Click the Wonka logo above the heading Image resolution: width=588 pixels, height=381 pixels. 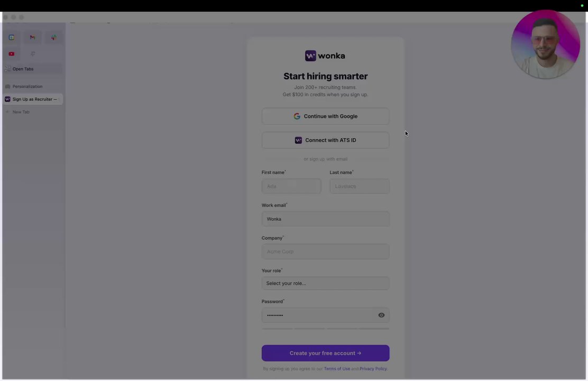tap(325, 56)
